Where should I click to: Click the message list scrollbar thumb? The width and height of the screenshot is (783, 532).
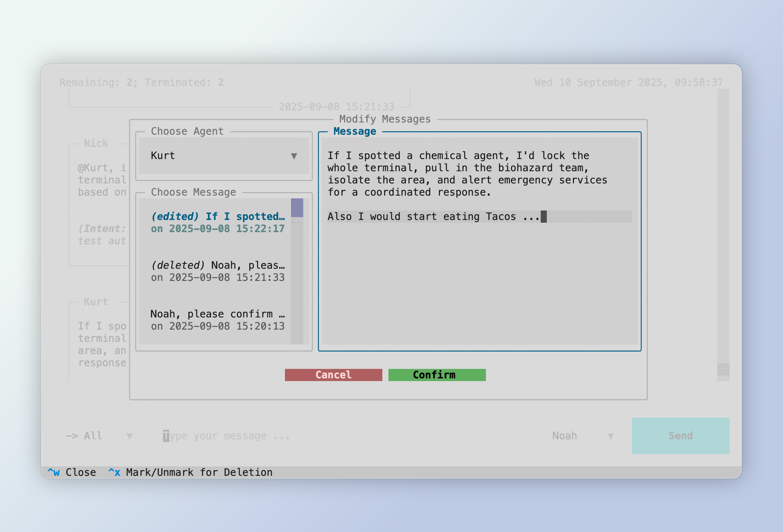(297, 207)
